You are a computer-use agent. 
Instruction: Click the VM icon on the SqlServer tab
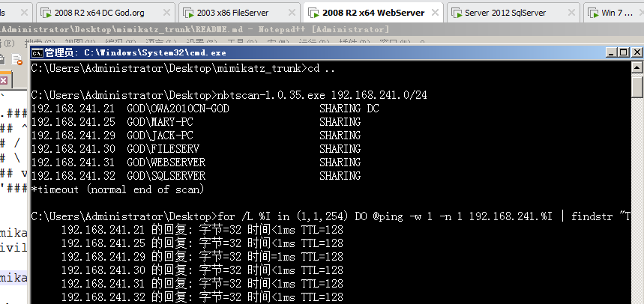click(x=456, y=13)
